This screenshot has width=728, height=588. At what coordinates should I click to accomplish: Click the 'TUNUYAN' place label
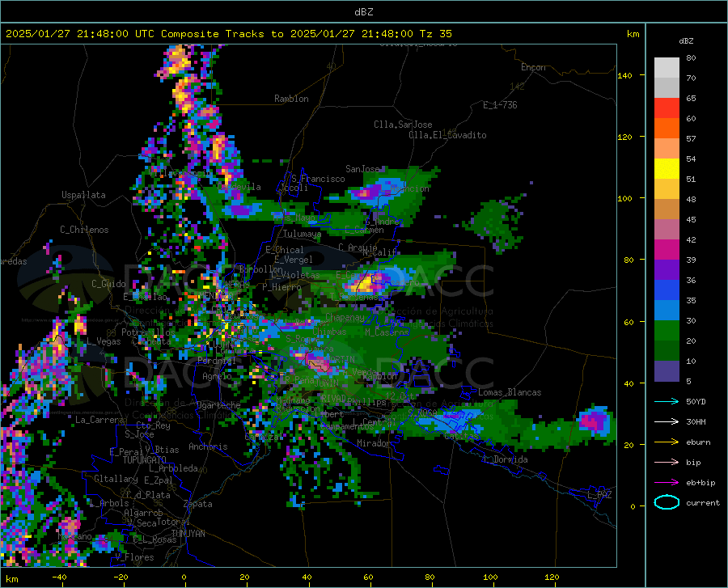[x=188, y=534]
